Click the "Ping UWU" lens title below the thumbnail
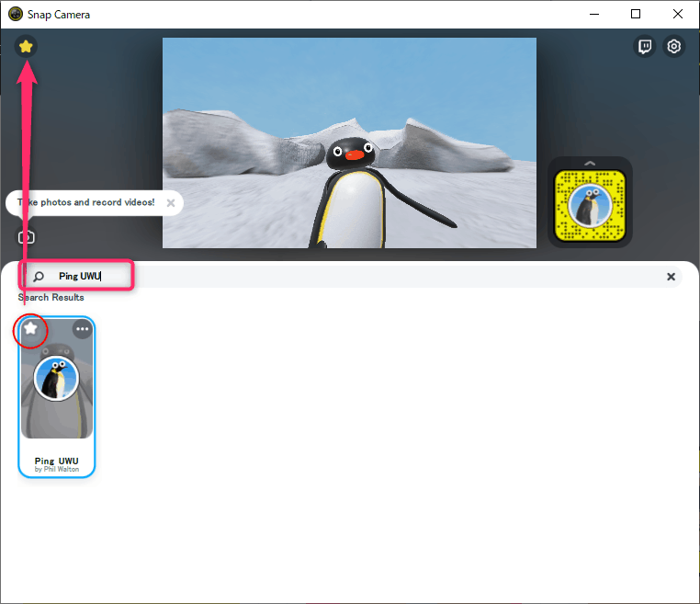Viewport: 700px width, 604px height. click(57, 460)
